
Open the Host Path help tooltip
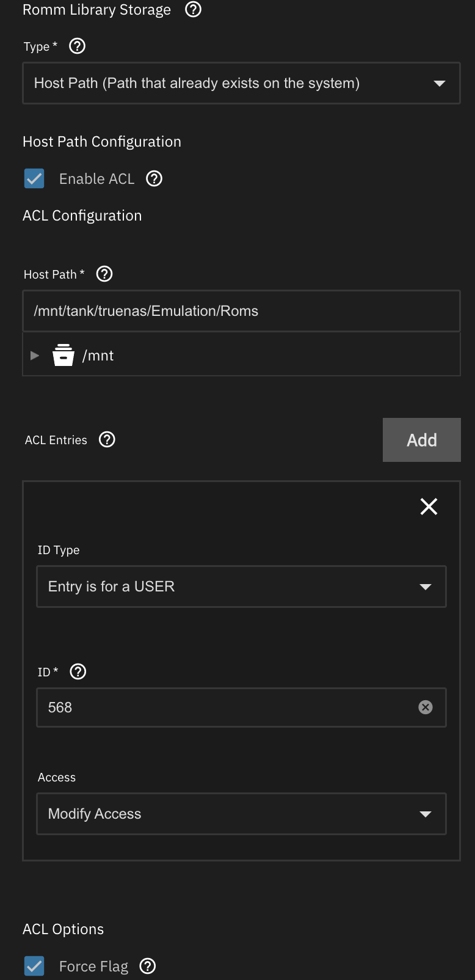click(104, 274)
